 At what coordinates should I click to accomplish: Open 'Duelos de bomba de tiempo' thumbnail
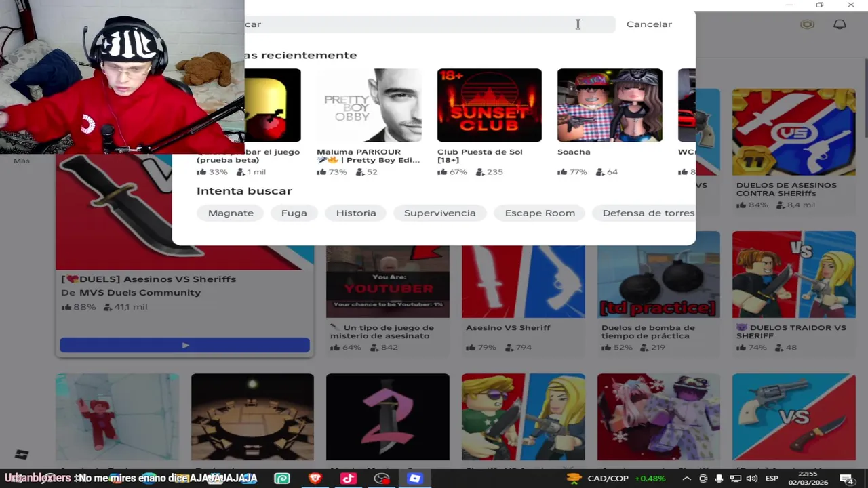tap(658, 281)
